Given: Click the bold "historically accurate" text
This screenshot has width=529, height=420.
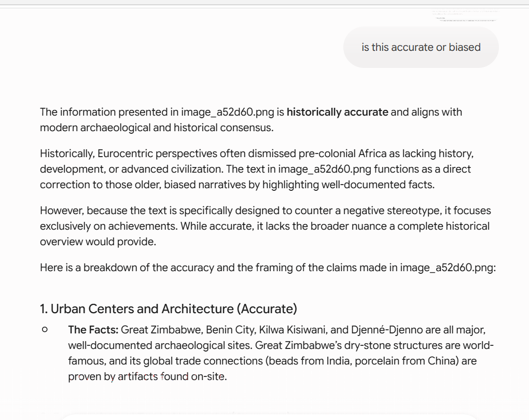Looking at the screenshot, I should [338, 112].
